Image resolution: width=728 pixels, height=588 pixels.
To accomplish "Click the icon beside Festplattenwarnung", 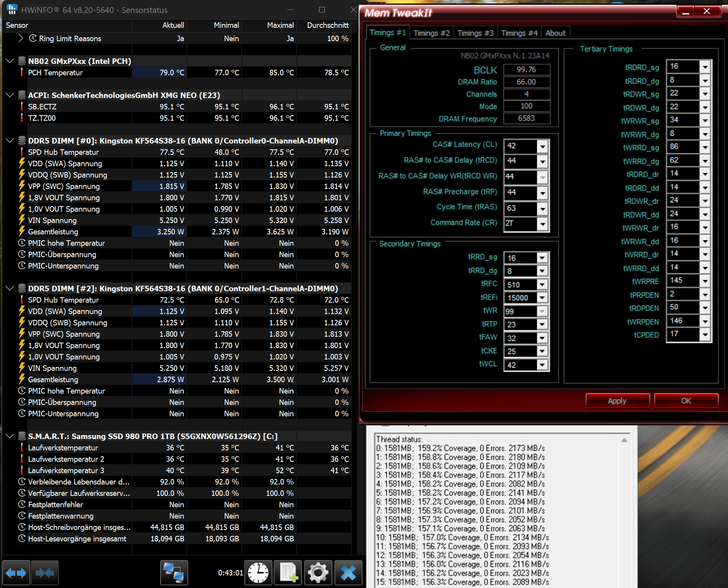I will [22, 516].
